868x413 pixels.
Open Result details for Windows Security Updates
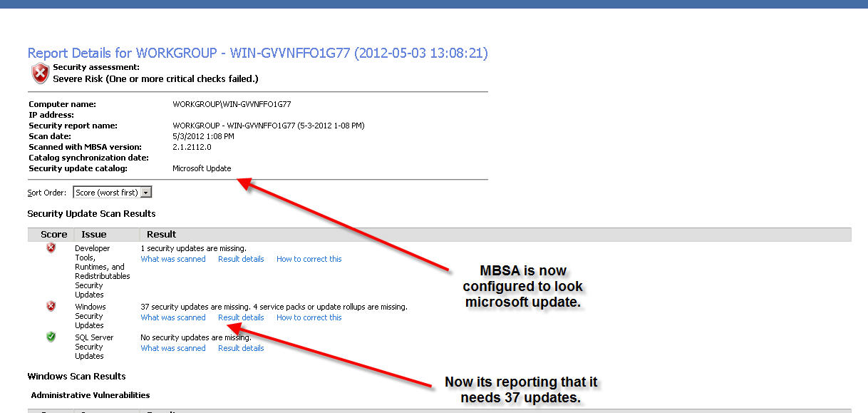241,317
